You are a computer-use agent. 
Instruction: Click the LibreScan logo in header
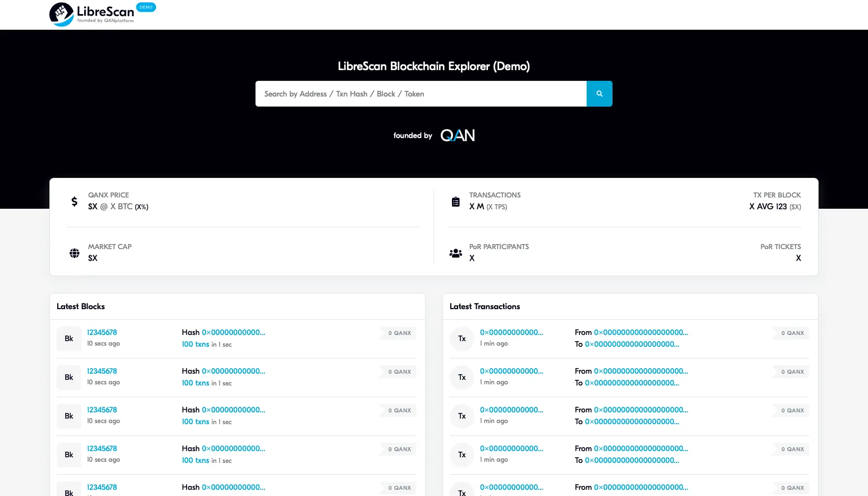[92, 15]
